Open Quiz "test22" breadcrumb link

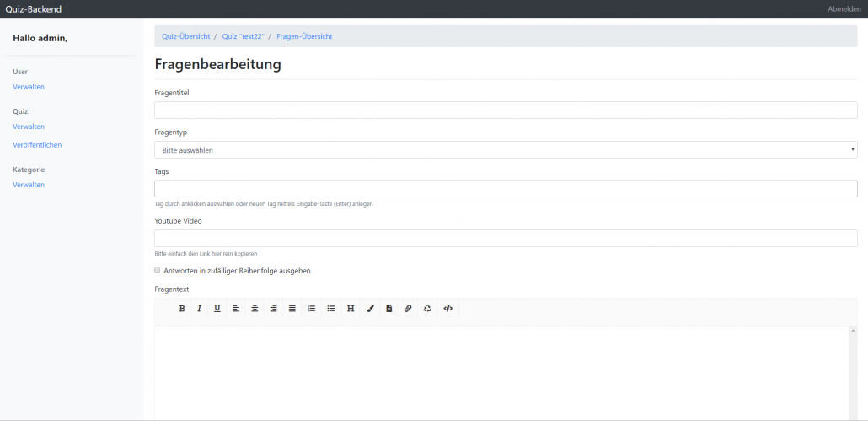[243, 36]
